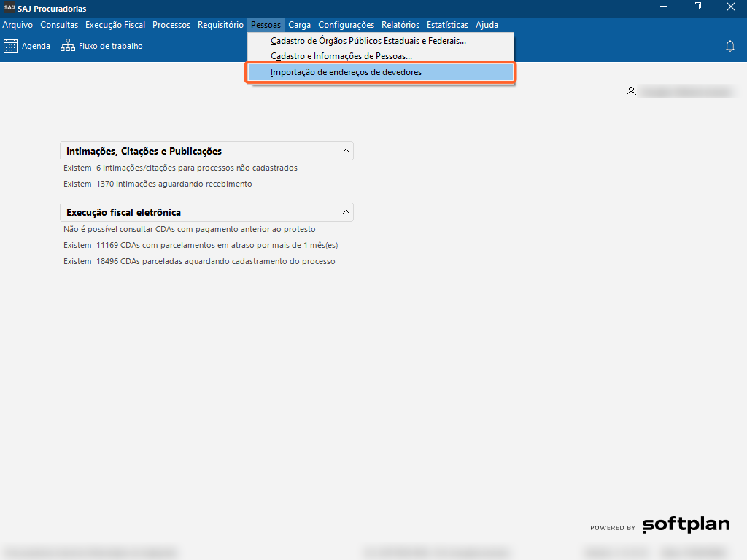Viewport: 747px width, 560px height.
Task: Click the notifications bell icon
Action: pyautogui.click(x=729, y=46)
